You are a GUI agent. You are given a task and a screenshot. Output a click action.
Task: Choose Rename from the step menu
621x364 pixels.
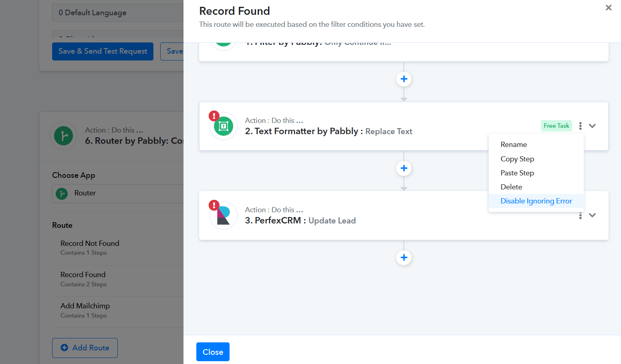536,145
